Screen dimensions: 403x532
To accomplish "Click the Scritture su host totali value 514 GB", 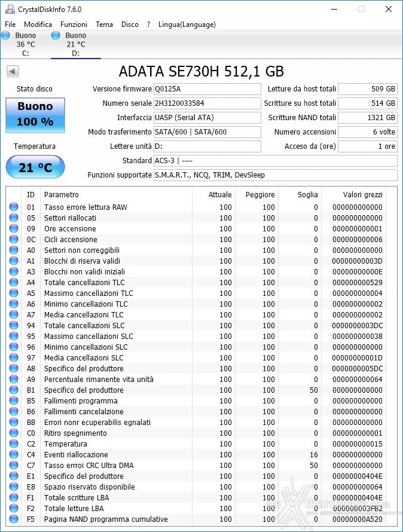I will tap(367, 103).
